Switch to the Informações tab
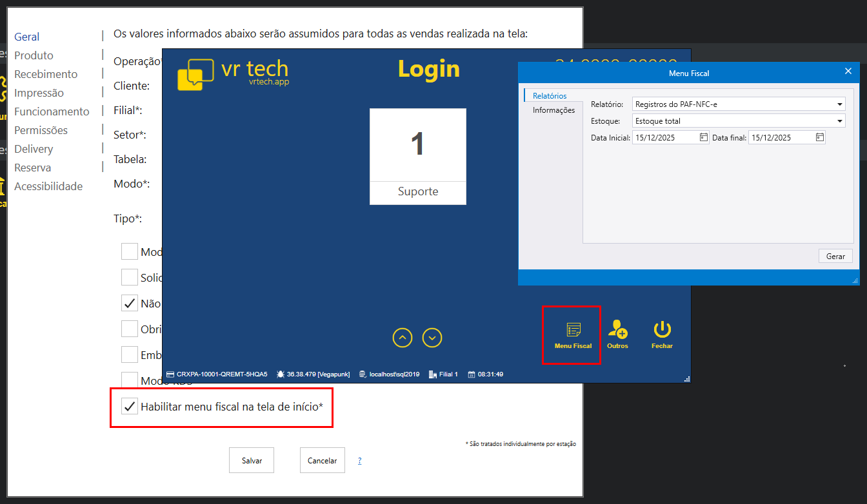The image size is (867, 504). point(553,110)
